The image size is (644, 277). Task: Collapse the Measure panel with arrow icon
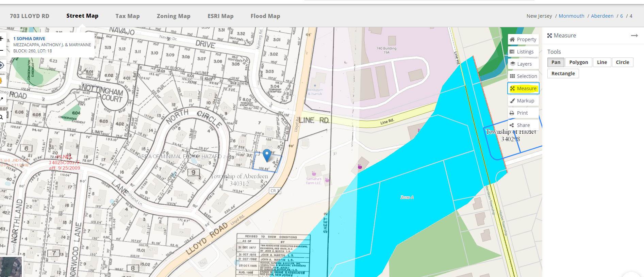[x=634, y=35]
